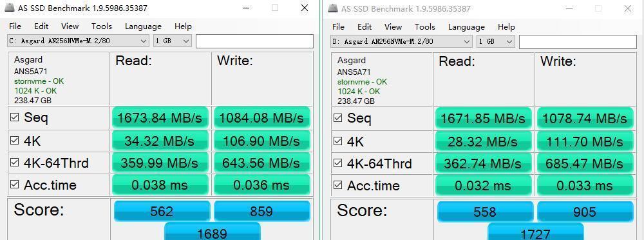Select 4K-64Thrd read result 362.74 MB/s
The image size is (644, 240).
[x=483, y=163]
